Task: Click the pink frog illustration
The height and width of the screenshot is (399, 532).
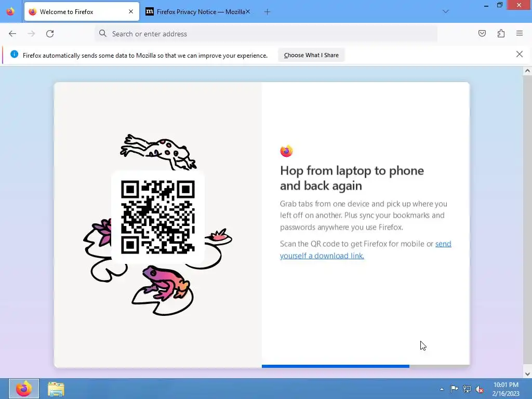Action: [x=166, y=283]
